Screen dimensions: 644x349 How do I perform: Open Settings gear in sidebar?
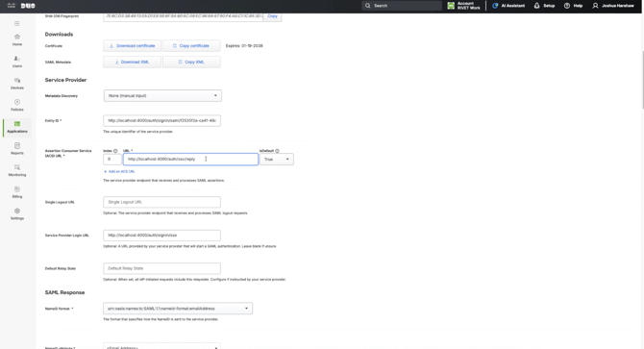[17, 213]
